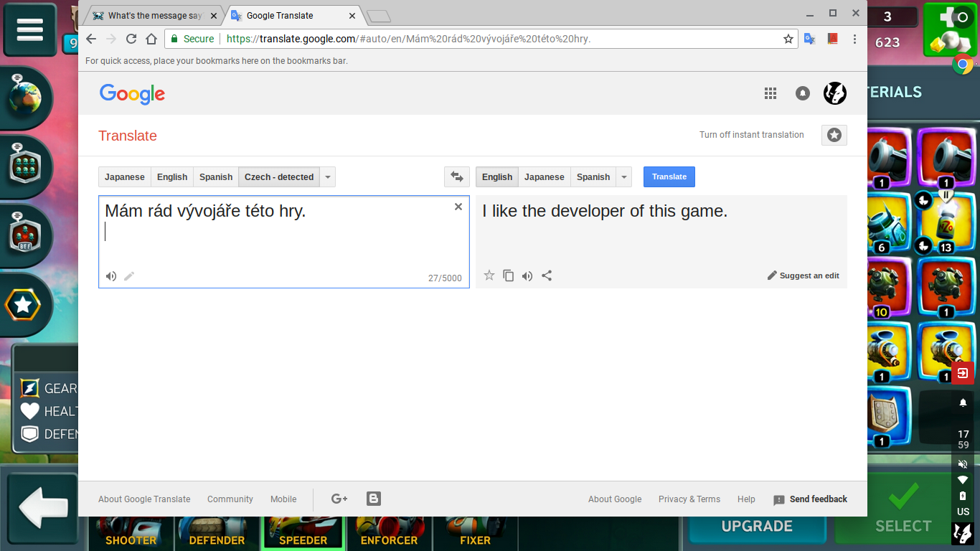The image size is (980, 551).
Task: Save translation with the star icon
Action: pos(489,275)
